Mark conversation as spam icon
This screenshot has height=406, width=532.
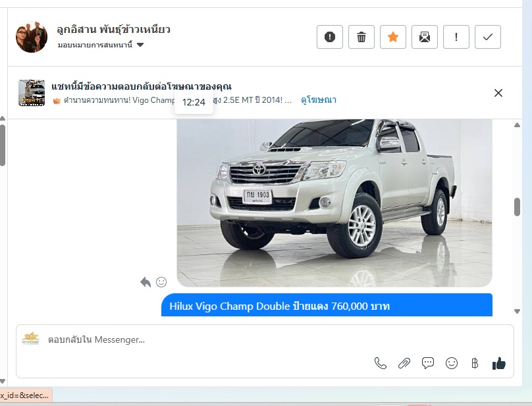329,37
